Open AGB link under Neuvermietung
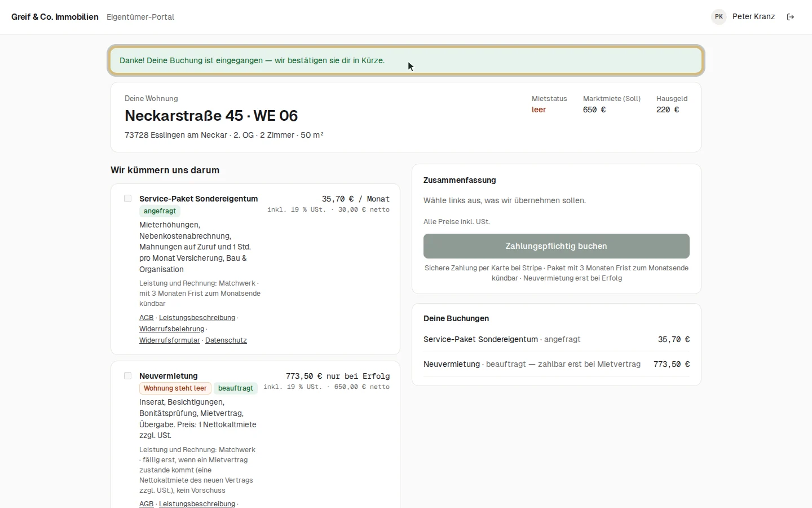 [x=147, y=503]
